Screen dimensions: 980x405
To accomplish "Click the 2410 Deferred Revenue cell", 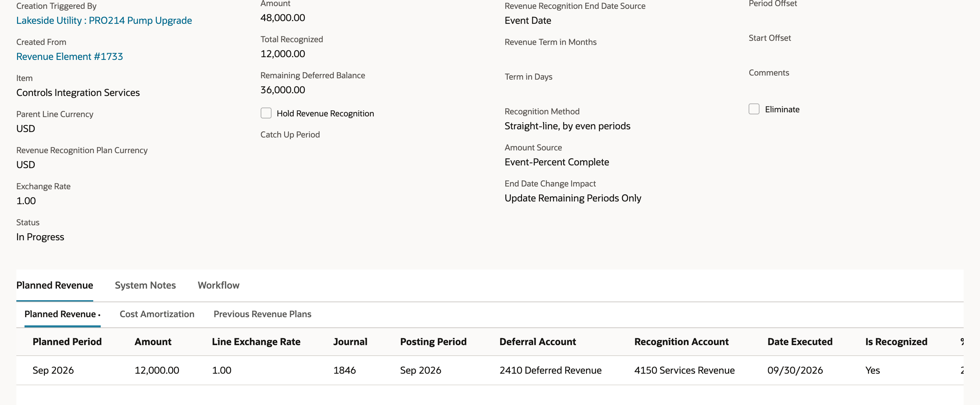I will click(551, 370).
